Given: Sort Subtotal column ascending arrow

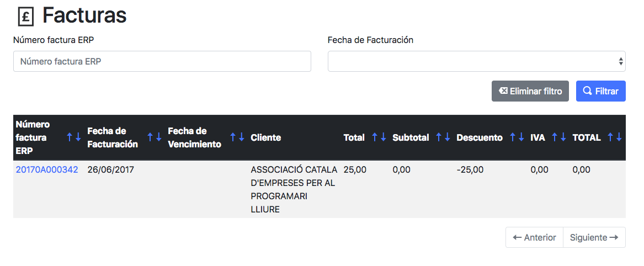Looking at the screenshot, I should click(x=439, y=137).
